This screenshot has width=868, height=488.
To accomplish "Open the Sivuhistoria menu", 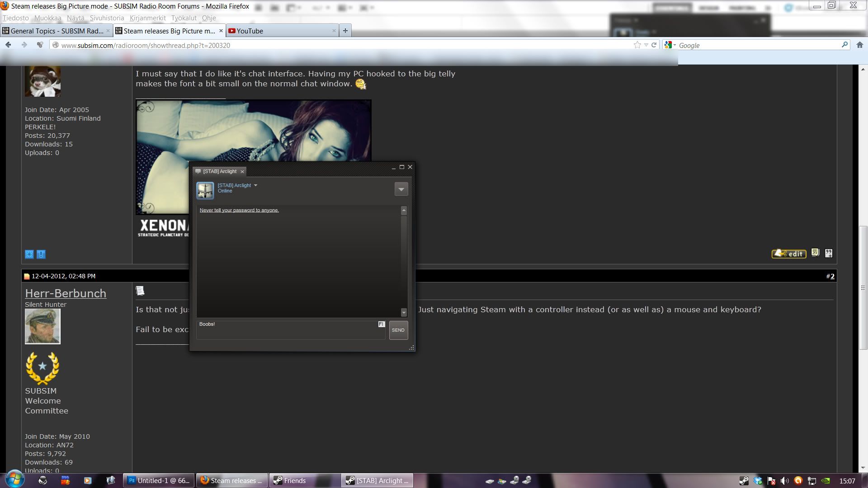I will point(107,18).
